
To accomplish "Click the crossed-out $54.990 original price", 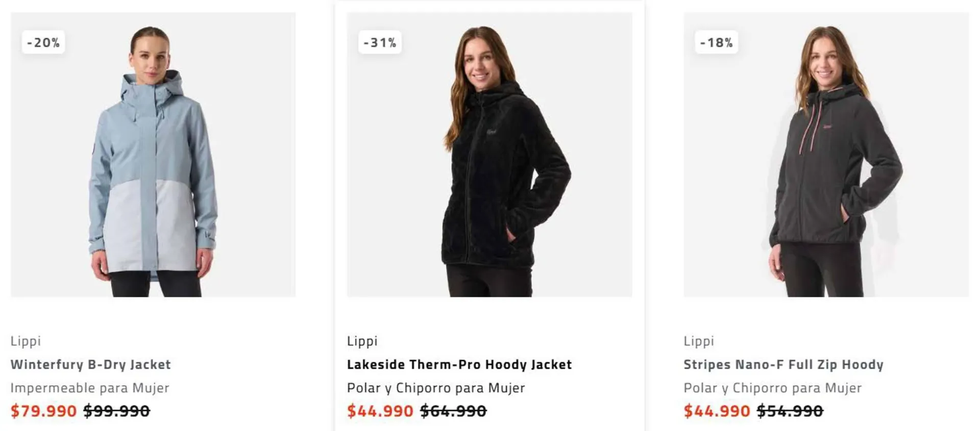I will [790, 411].
